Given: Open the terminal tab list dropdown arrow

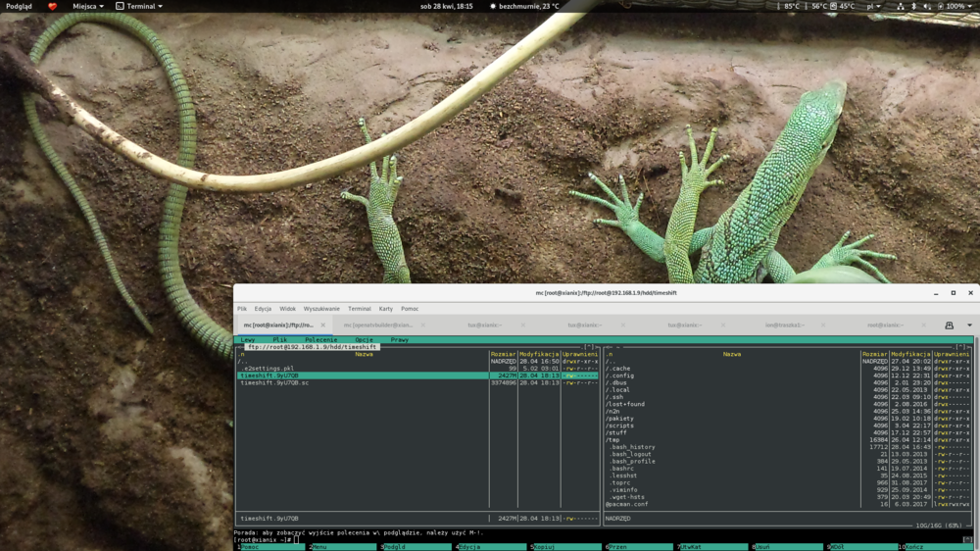Looking at the screenshot, I should pos(969,326).
